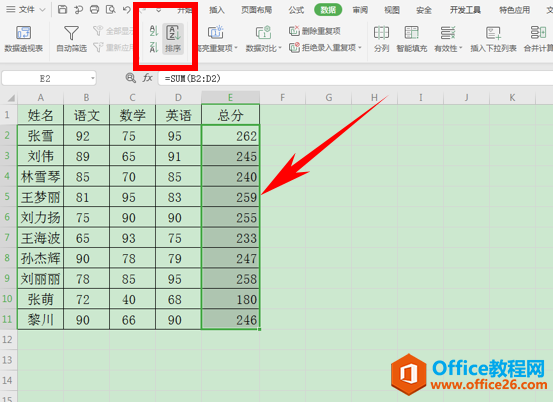Click the 姓名 header cell

coord(41,115)
